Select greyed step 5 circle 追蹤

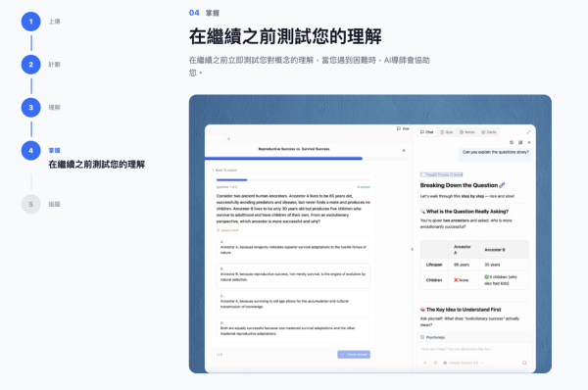(x=30, y=204)
